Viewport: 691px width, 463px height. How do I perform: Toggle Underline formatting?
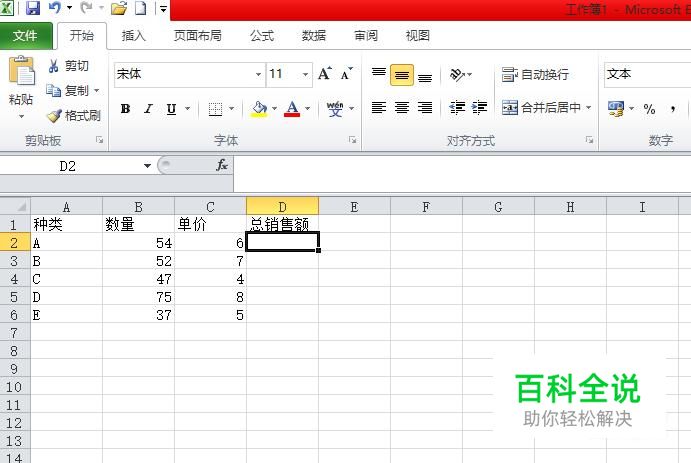[x=171, y=108]
